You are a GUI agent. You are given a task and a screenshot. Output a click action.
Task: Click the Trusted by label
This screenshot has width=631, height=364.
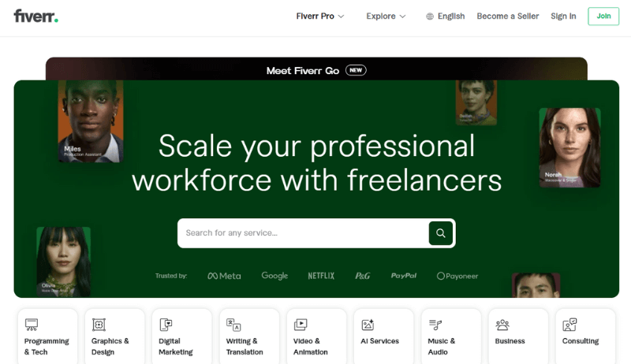point(171,276)
